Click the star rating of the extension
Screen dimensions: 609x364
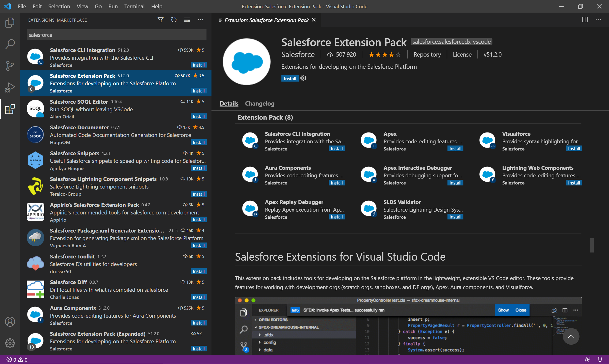[384, 54]
